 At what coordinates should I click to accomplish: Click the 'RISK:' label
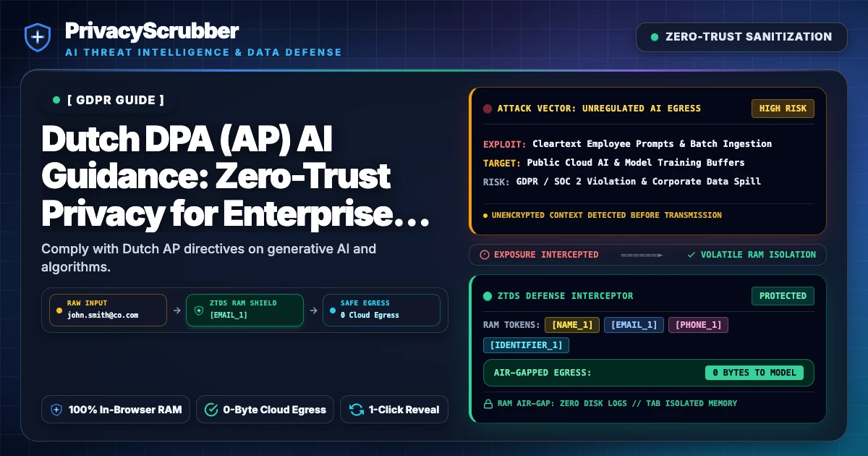[497, 182]
